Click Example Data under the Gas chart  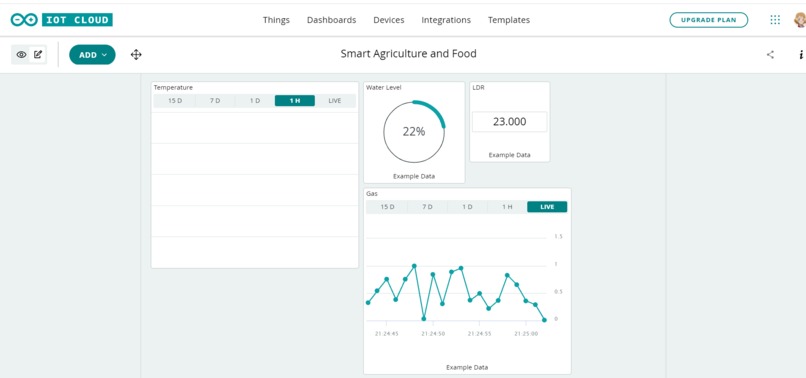click(x=467, y=367)
